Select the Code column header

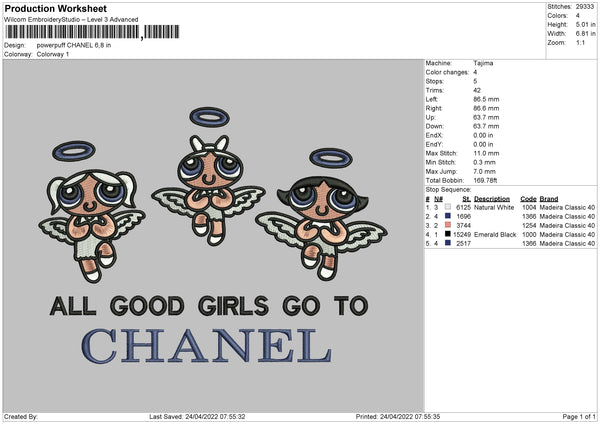[528, 199]
